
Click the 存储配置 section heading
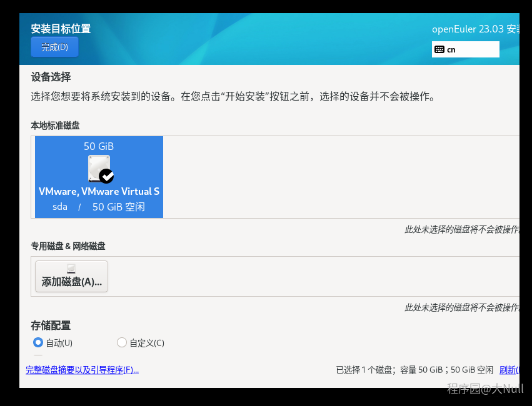point(51,325)
